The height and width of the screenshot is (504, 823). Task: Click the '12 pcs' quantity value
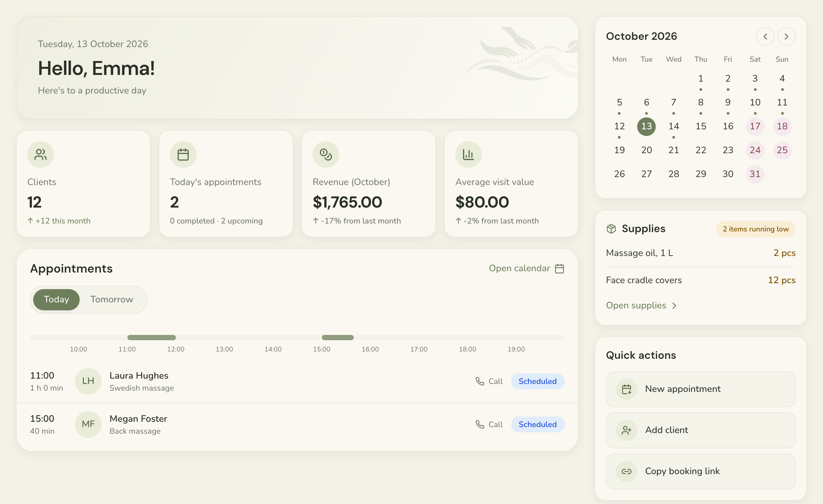782,281
